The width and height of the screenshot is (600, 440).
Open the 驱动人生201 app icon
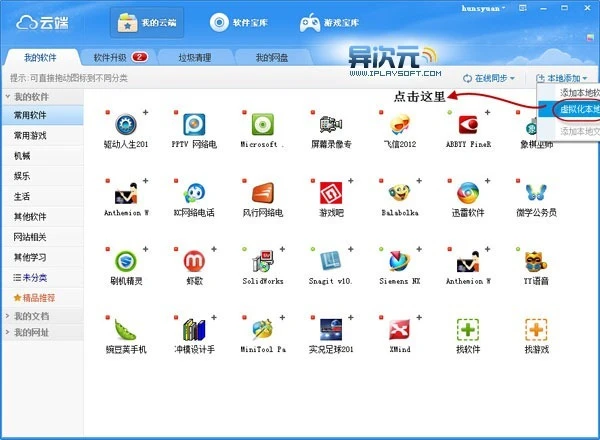tap(126, 124)
